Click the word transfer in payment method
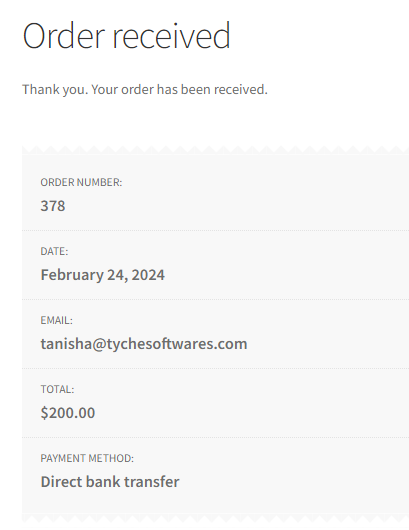The width and height of the screenshot is (409, 530). pos(152,482)
